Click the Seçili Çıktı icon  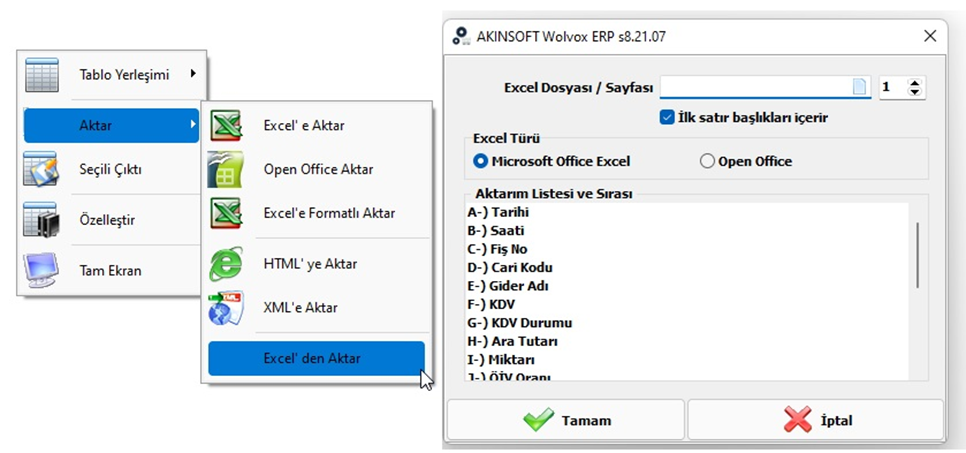(40, 168)
